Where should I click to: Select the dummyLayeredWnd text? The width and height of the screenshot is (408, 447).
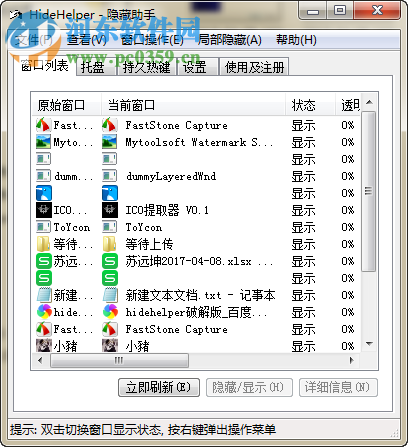point(171,176)
